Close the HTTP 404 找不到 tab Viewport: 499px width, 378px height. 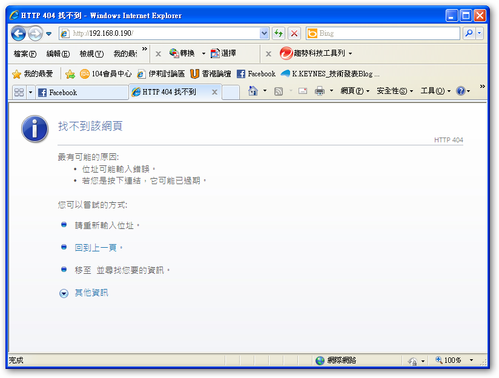point(214,92)
